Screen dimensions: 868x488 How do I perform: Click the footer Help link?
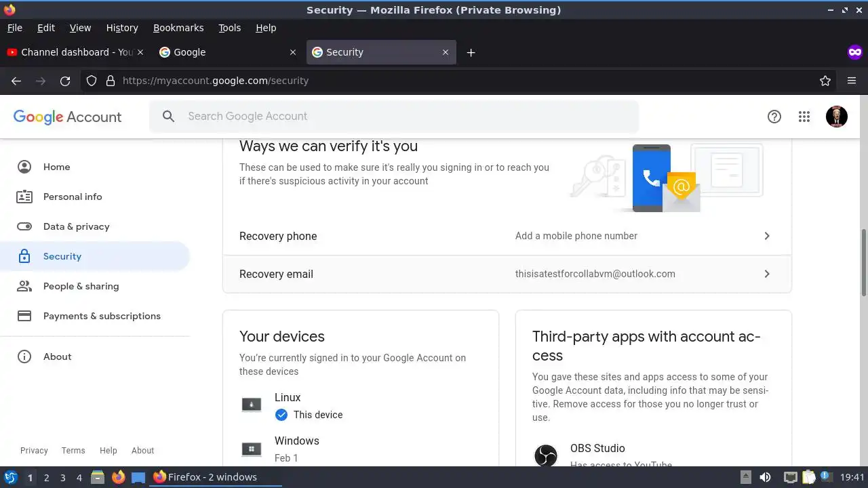coord(108,451)
